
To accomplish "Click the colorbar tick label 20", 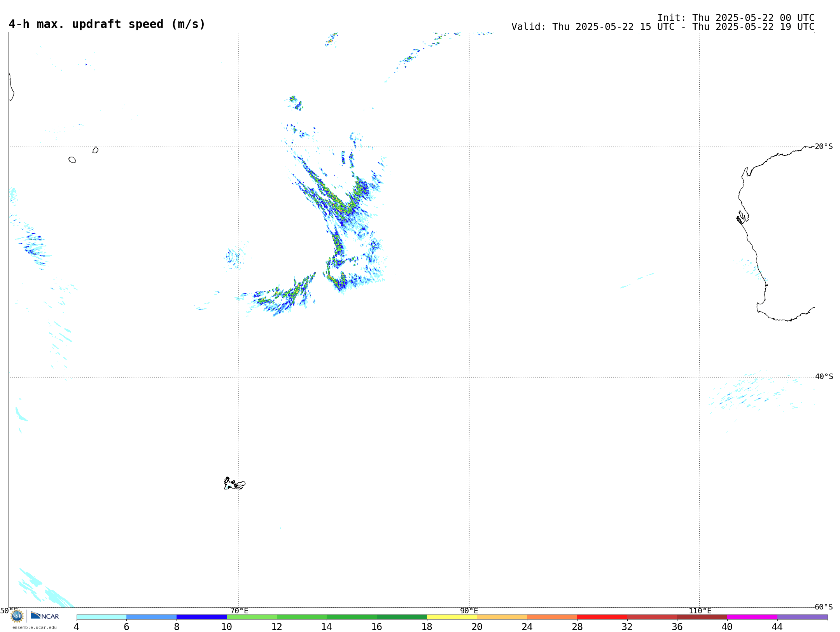I will coord(477,627).
